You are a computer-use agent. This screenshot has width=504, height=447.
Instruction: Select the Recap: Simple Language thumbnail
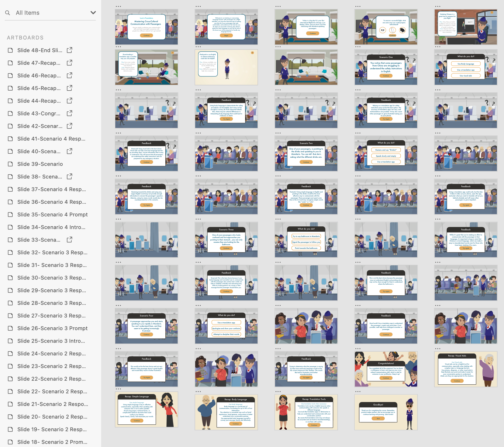click(x=146, y=409)
